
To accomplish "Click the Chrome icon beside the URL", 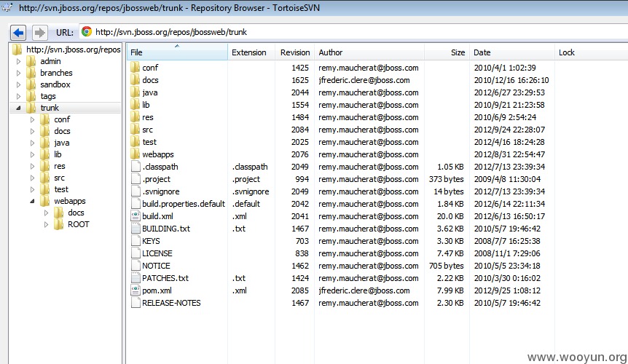I will tap(87, 31).
